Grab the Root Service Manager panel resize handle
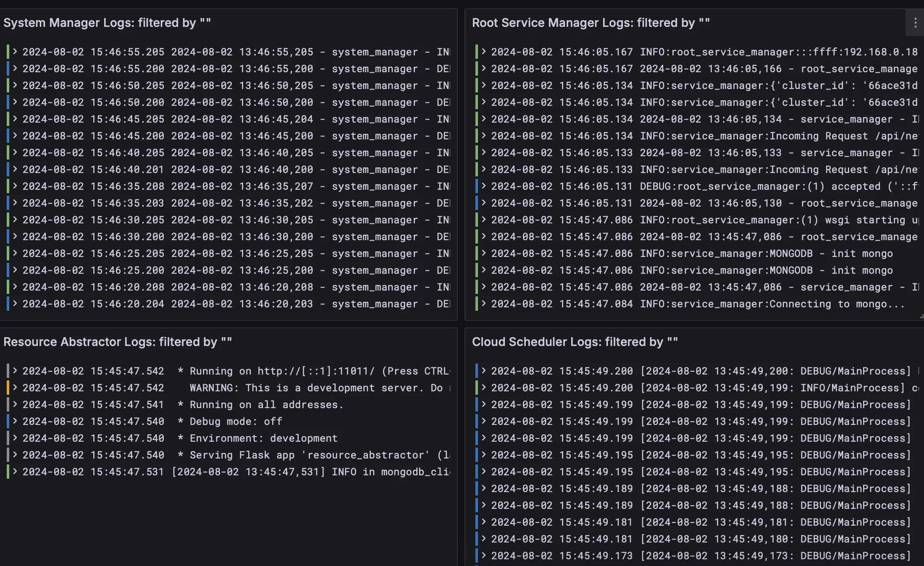This screenshot has width=924, height=566. tap(921, 317)
